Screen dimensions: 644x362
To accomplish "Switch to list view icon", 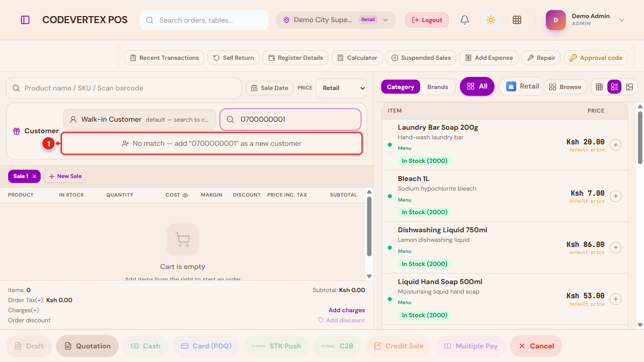I will coord(614,87).
